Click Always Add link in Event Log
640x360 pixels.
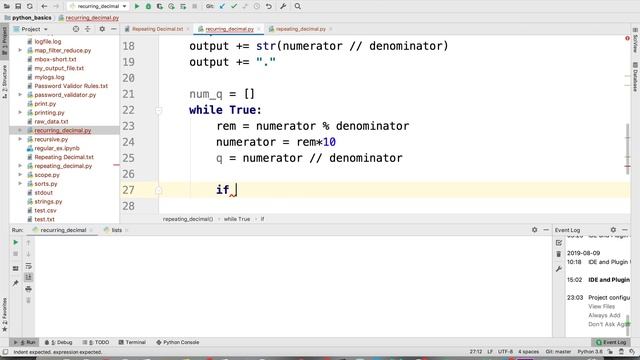pos(604,315)
